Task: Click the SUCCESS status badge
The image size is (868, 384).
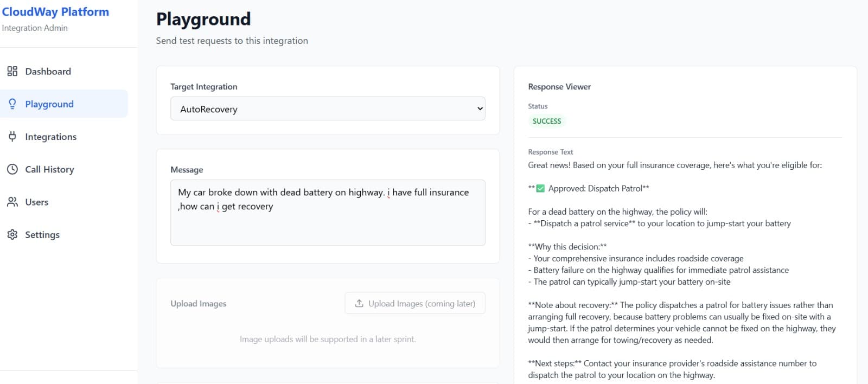Action: 547,121
